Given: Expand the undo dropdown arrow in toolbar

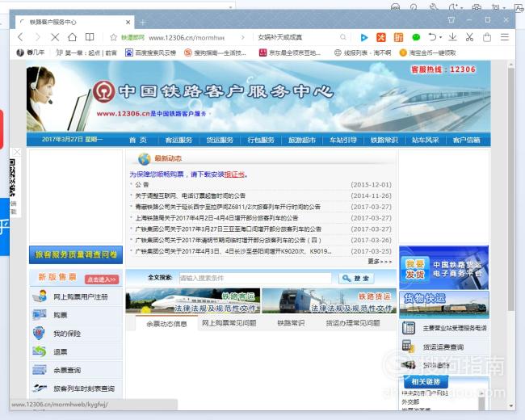Looking at the screenshot, I should pos(441,37).
